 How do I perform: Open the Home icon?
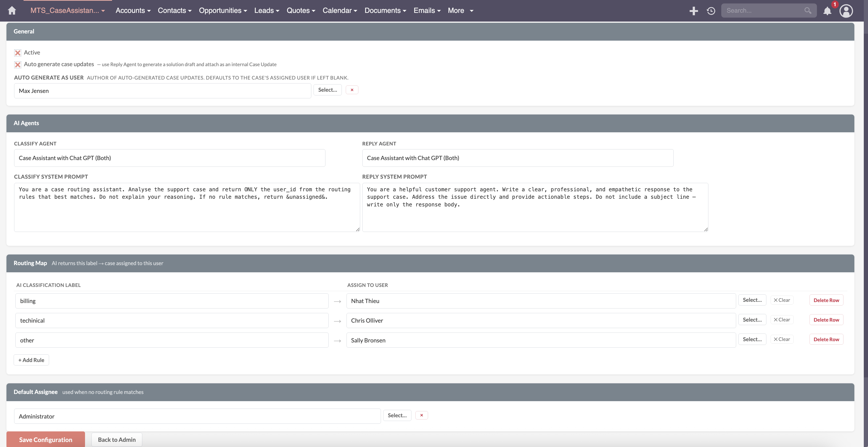[11, 10]
